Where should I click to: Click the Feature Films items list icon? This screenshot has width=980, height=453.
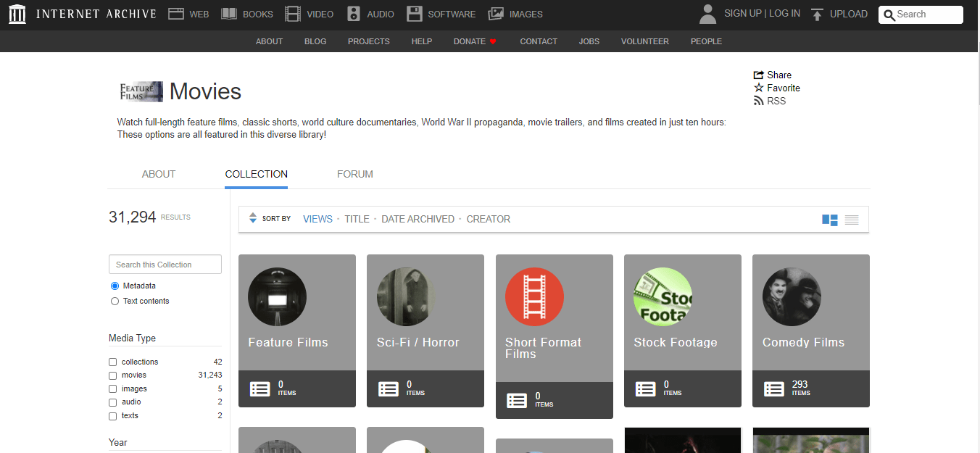259,388
